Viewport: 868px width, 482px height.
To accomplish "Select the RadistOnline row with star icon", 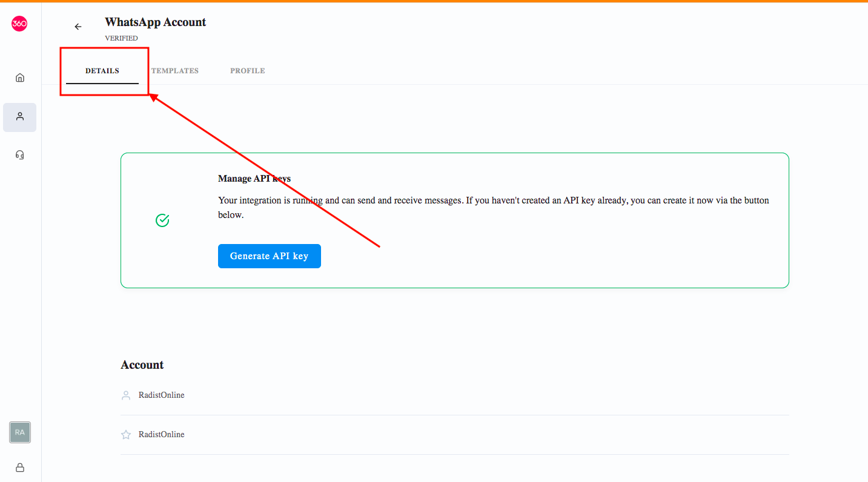I will click(455, 435).
